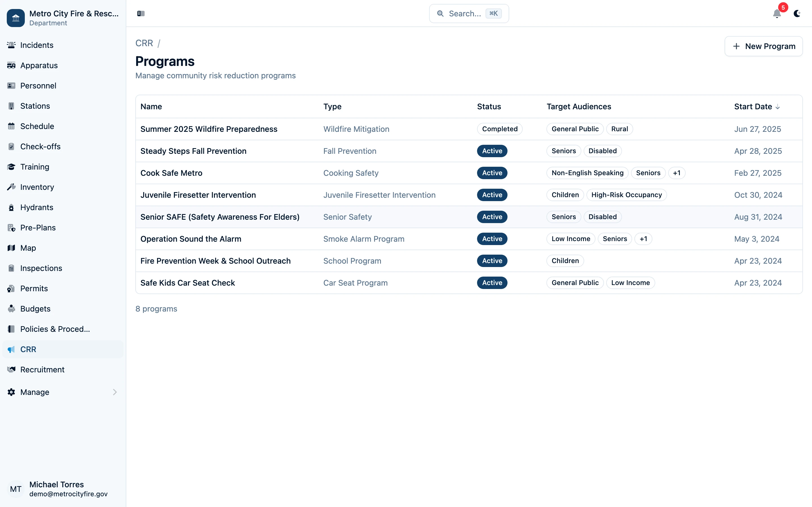Click the Search input field

[x=468, y=14]
